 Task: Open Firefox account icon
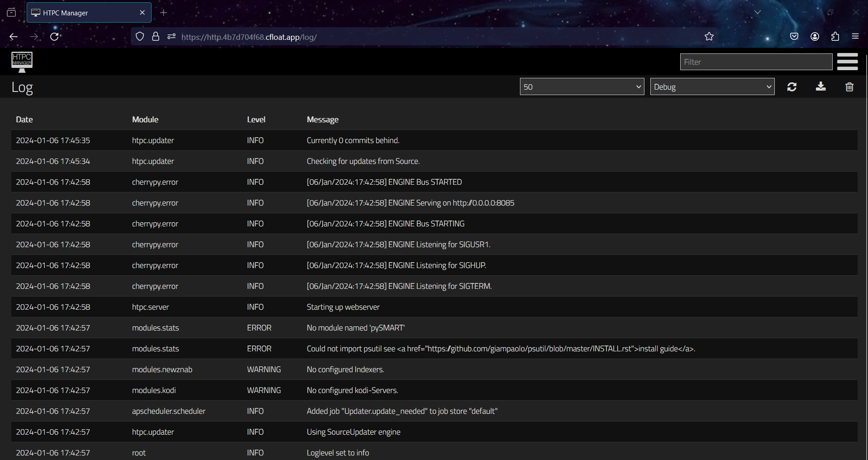click(815, 37)
